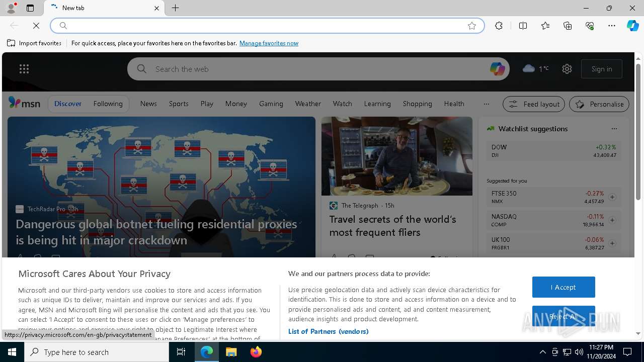This screenshot has height=362, width=644.
Task: Open the Edge profile icon
Action: [x=11, y=8]
